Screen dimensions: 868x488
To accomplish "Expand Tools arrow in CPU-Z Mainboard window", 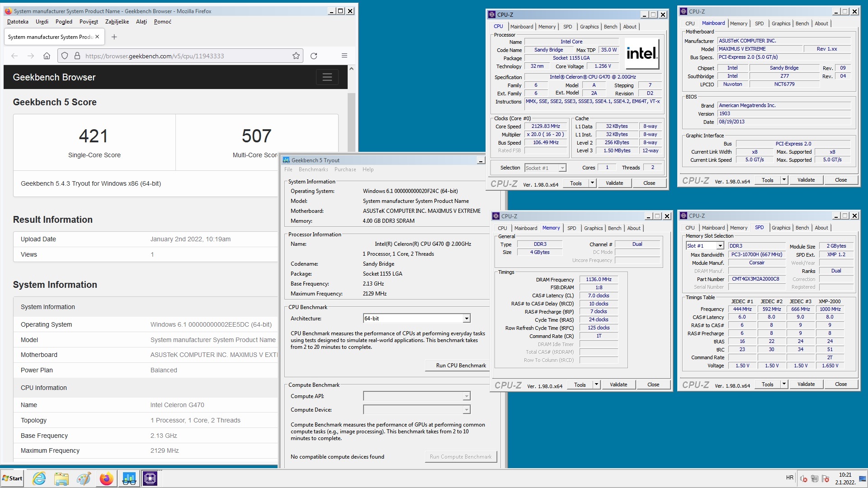I will point(784,180).
